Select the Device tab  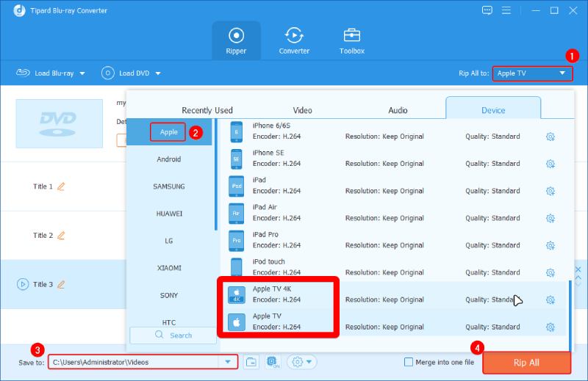[493, 109]
